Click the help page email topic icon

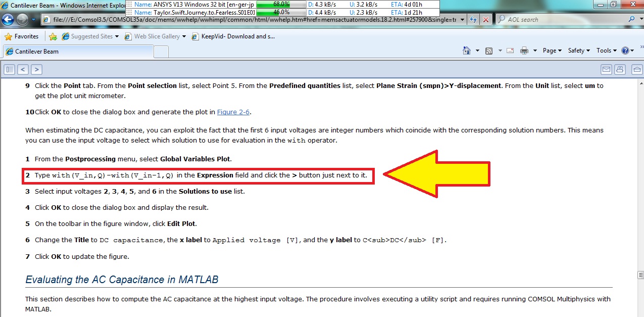606,70
